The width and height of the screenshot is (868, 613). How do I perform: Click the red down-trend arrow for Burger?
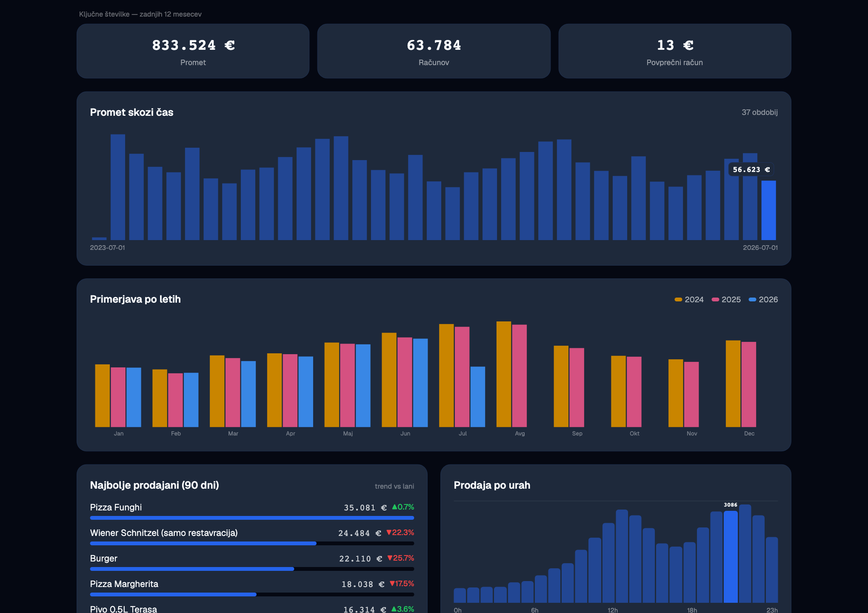pyautogui.click(x=390, y=558)
